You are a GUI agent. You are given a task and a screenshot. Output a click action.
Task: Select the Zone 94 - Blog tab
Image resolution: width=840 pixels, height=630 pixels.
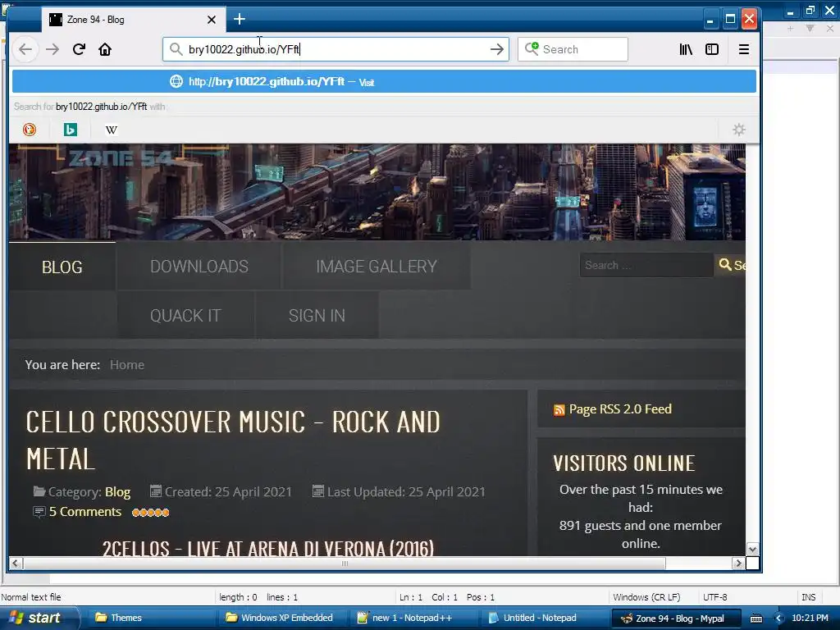click(x=134, y=20)
